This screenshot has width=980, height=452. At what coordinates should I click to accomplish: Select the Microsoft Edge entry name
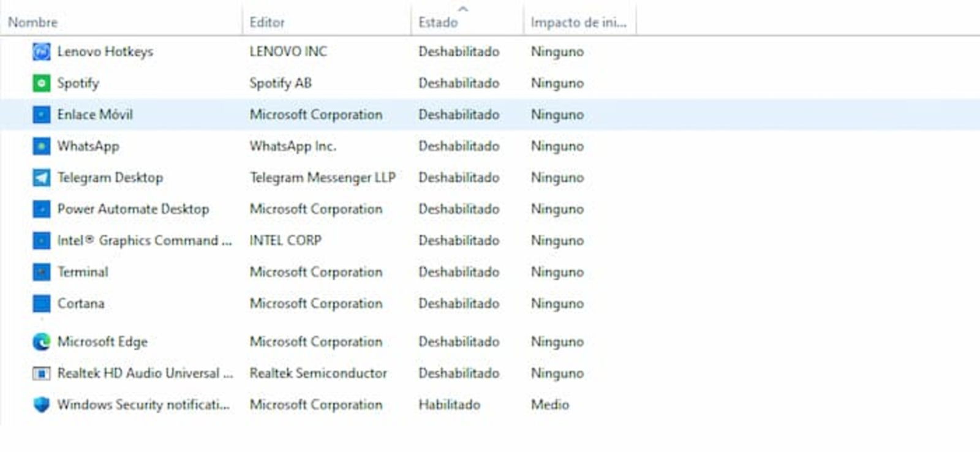(102, 342)
